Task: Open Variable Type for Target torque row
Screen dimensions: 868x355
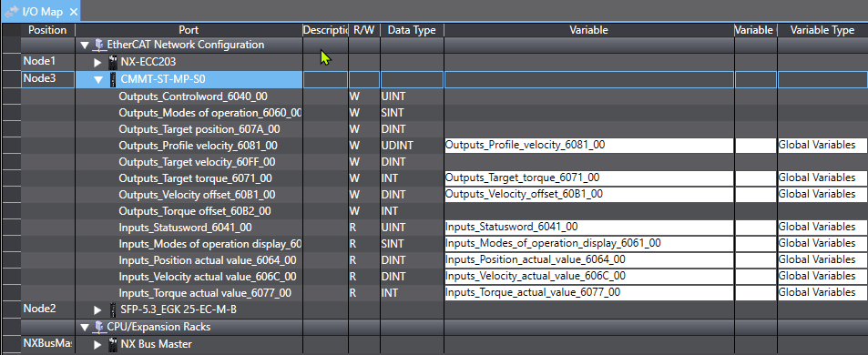Action: [x=822, y=178]
